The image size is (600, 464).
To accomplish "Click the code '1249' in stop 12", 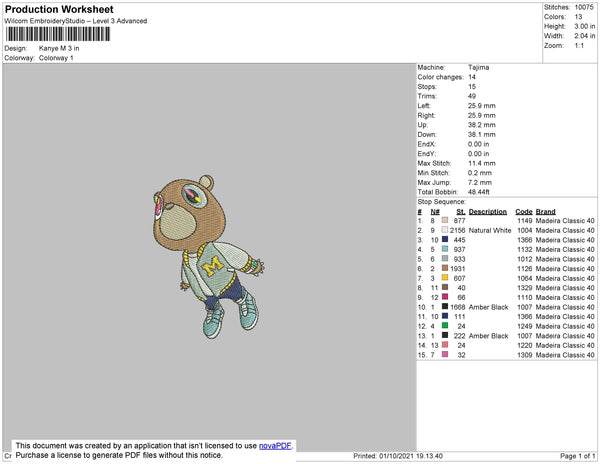I will pos(525,326).
